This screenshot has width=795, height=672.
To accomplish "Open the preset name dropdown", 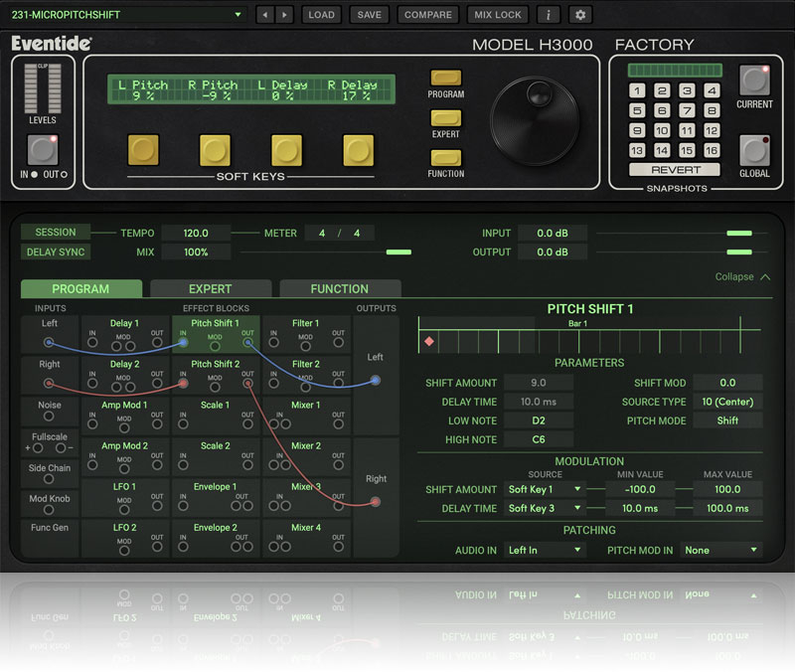I will coord(125,15).
